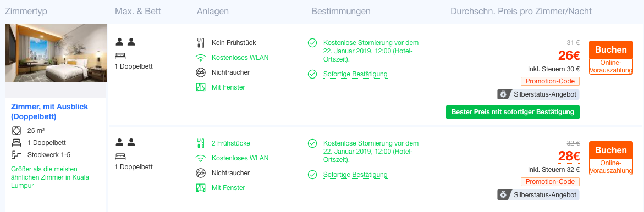The image size is (644, 212).
Task: Click the check circle beside second Sofortige Bestätigung
Action: click(312, 175)
